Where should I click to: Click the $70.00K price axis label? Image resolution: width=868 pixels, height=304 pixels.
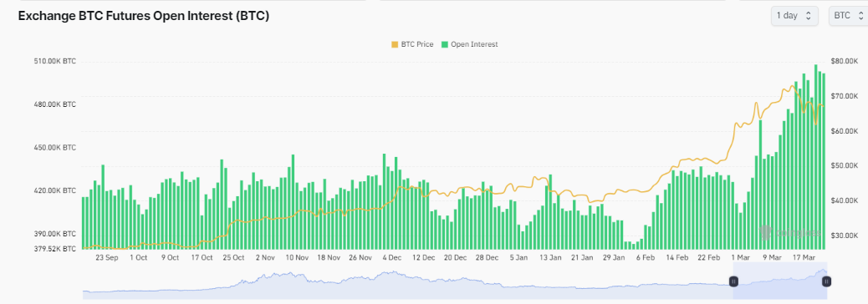pos(845,96)
